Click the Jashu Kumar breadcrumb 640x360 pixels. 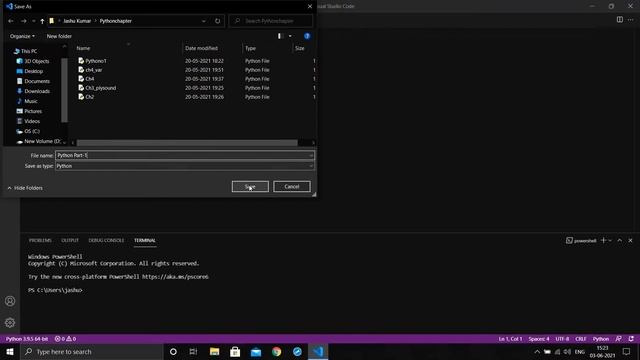click(77, 21)
